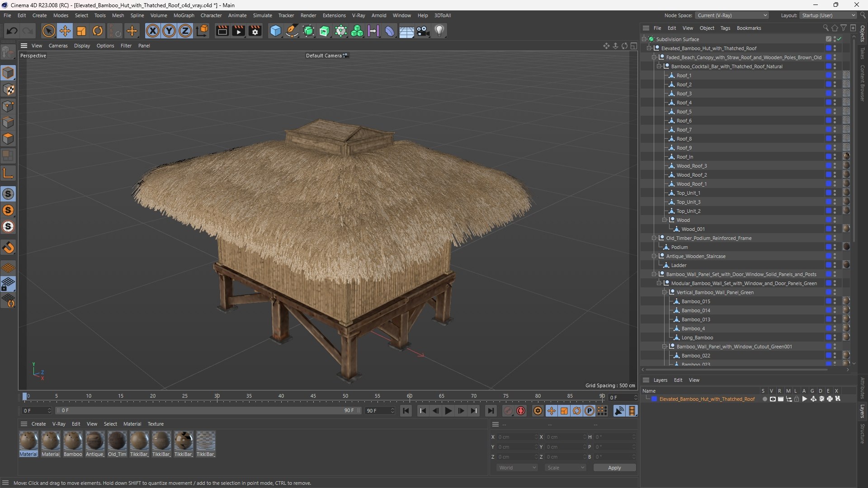
Task: Click X position input field
Action: click(518, 437)
